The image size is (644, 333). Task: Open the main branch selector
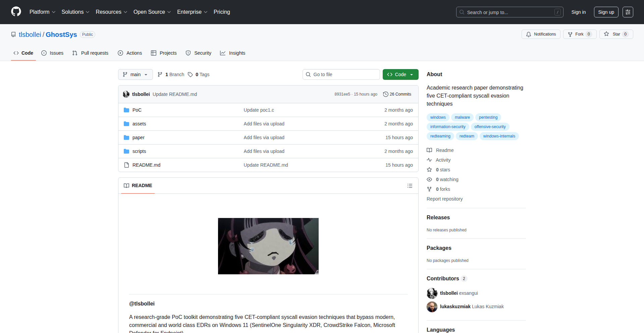coord(136,74)
